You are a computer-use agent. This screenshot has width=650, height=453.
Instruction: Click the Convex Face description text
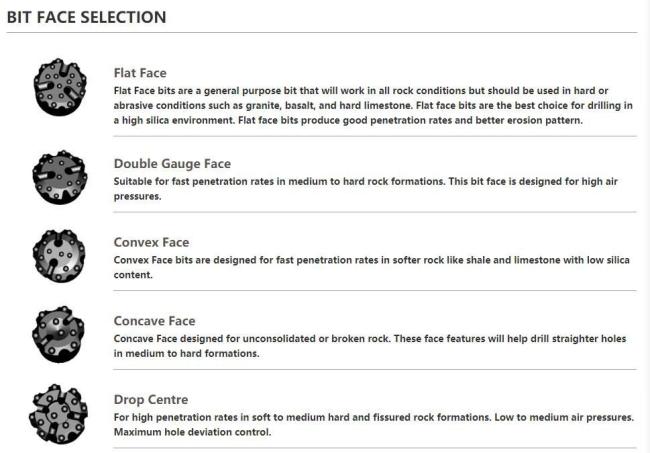coord(370,268)
